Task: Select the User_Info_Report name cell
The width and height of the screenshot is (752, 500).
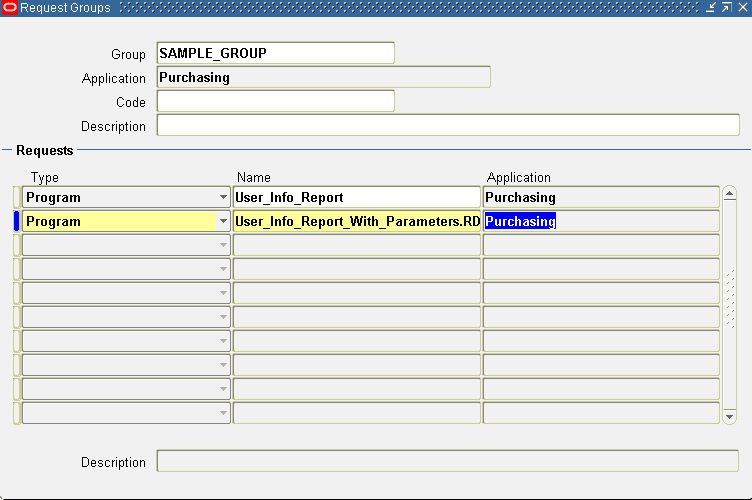Action: click(x=356, y=197)
